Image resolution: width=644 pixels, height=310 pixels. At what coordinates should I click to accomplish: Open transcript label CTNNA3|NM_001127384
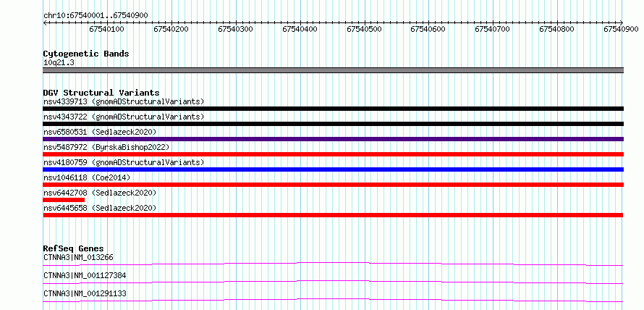85,275
